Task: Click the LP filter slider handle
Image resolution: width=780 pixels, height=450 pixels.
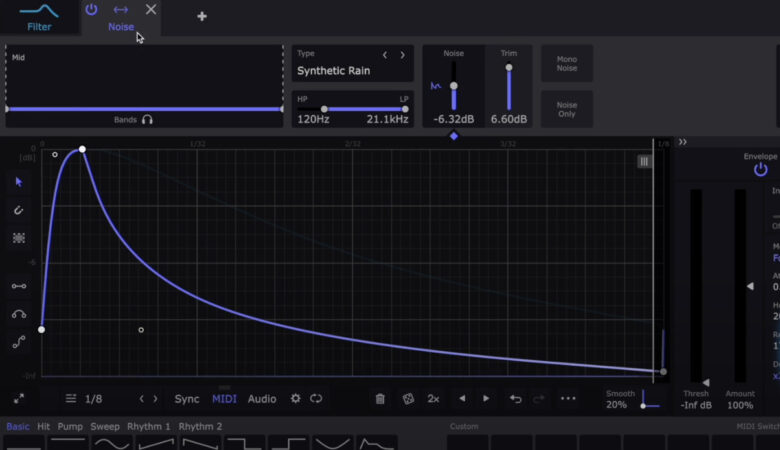Action: [405, 109]
